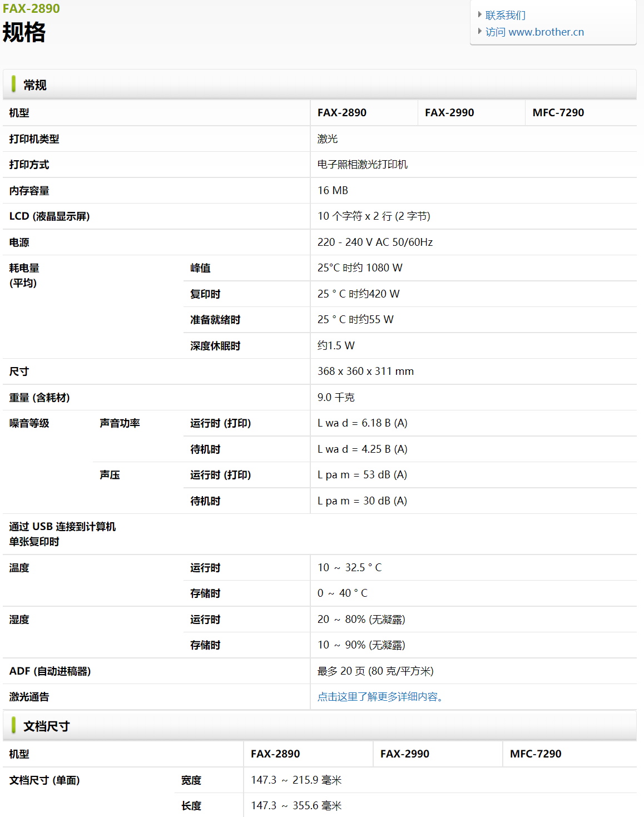The image size is (644, 817).
Task: Click the L wa d = 6.18 B (A) value
Action: tap(363, 423)
